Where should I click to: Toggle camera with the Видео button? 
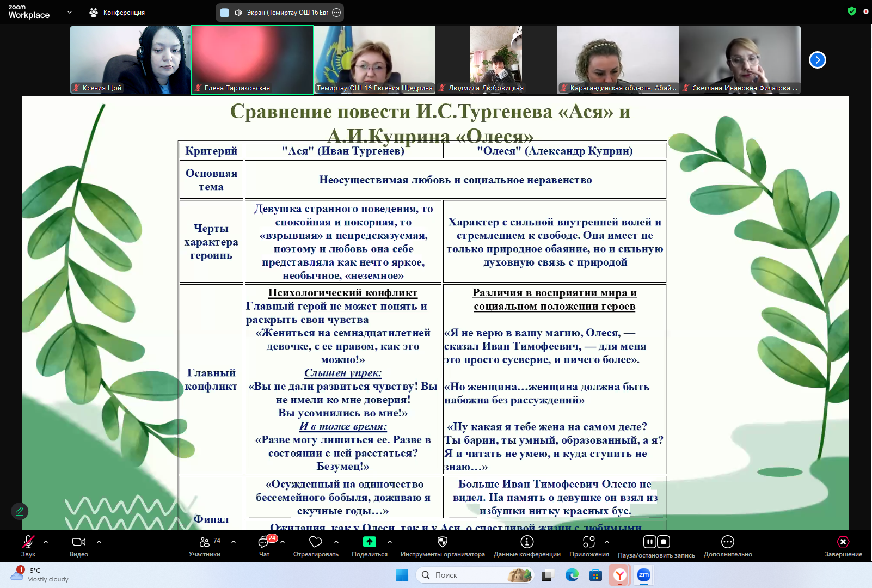79,542
